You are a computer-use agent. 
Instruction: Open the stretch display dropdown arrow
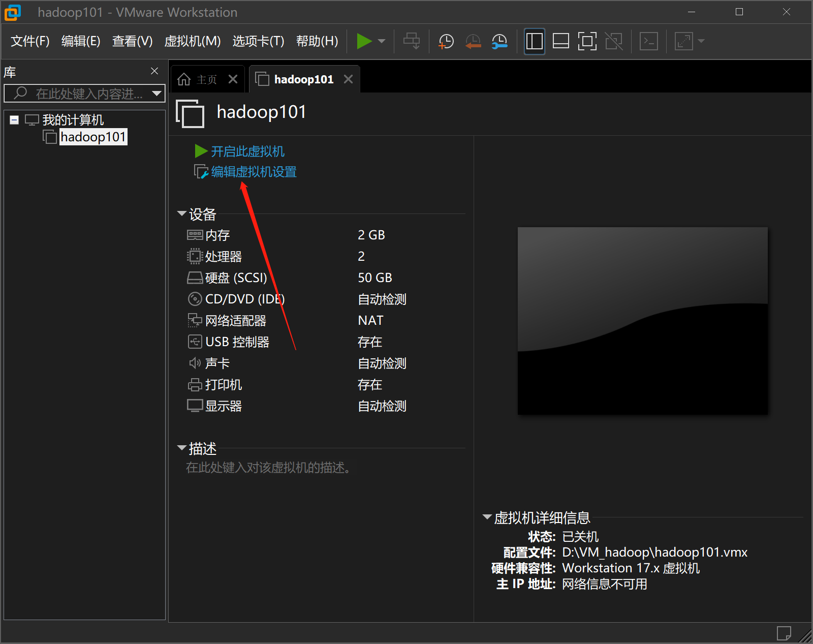coord(701,41)
